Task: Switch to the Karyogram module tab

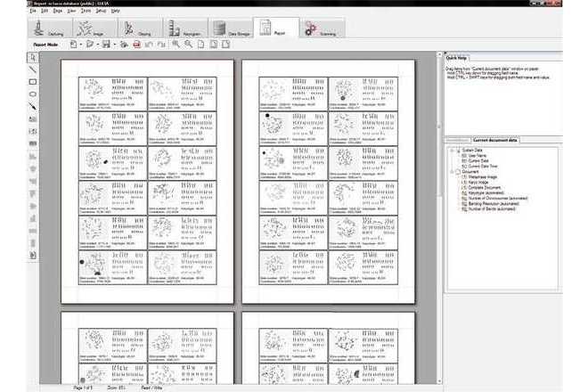Action: tap(185, 28)
